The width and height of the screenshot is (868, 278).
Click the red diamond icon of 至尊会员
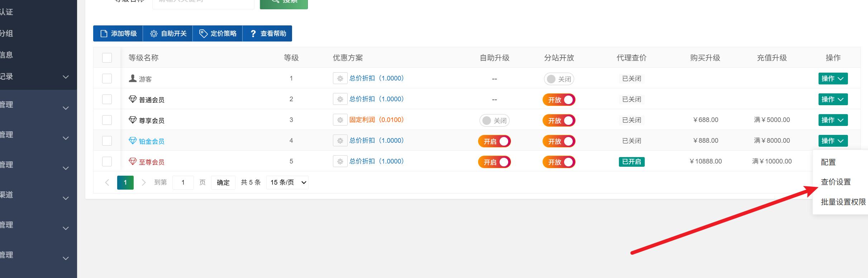point(133,161)
